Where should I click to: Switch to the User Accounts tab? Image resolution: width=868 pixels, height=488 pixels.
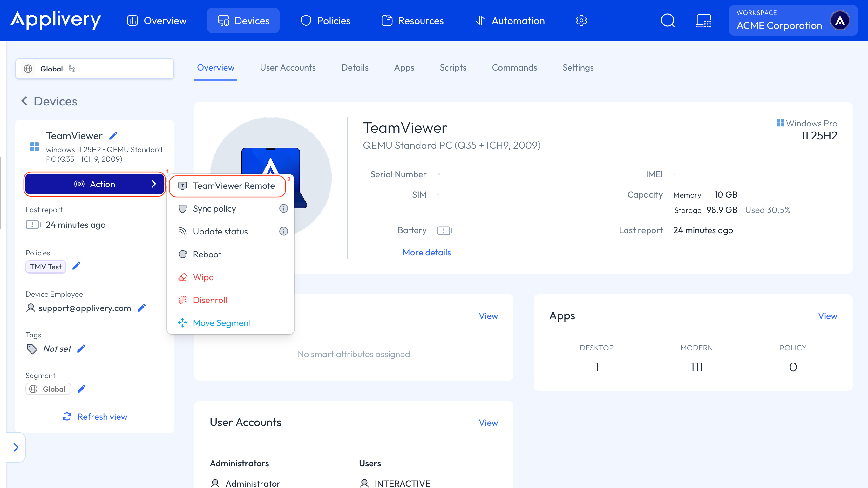pyautogui.click(x=288, y=68)
